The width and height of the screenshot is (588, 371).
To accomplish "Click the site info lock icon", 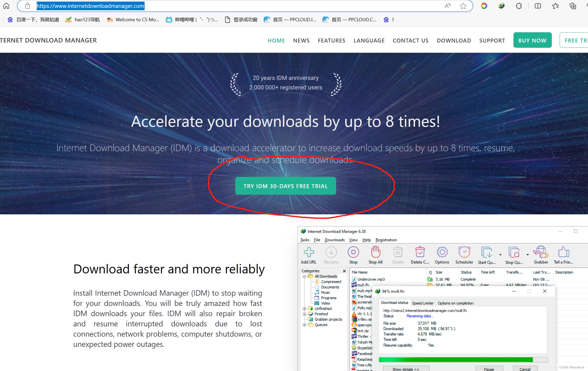I will 28,6.
